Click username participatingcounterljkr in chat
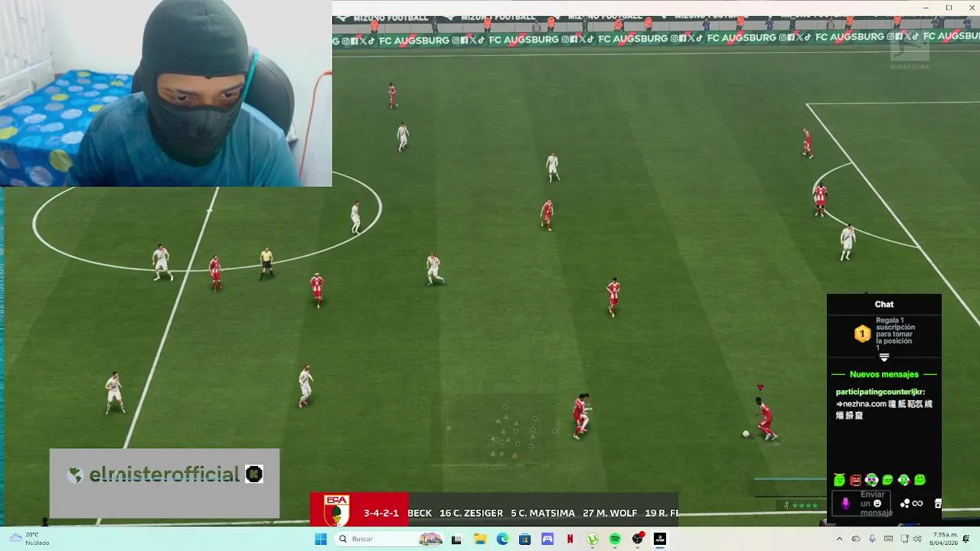 [880, 392]
